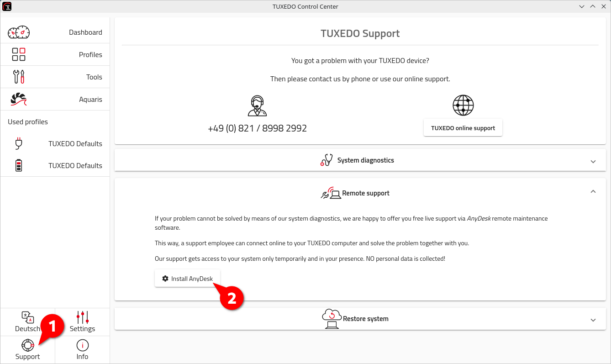The width and height of the screenshot is (611, 364).
Task: Click the Remote support wrench-laptop icon
Action: pos(331,193)
